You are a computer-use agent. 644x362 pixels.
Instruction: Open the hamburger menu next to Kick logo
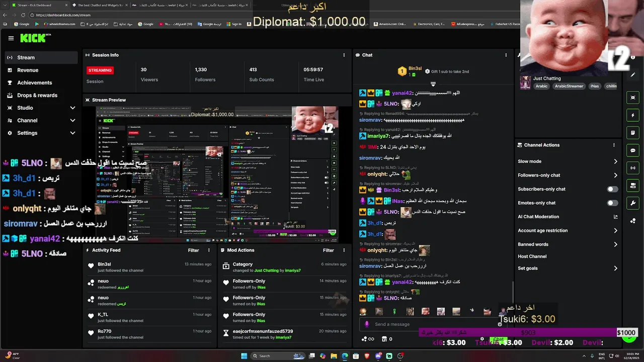pos(11,38)
